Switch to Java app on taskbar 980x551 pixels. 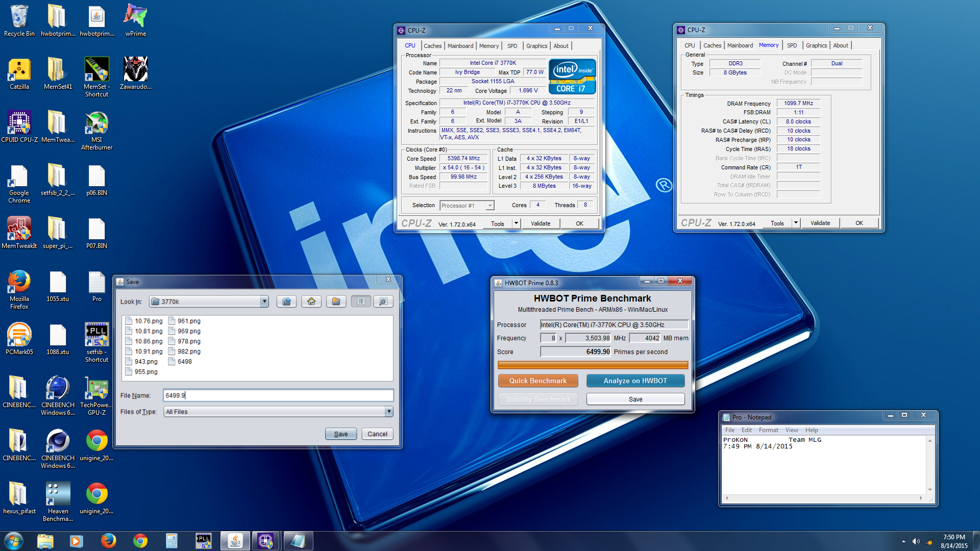pos(235,541)
